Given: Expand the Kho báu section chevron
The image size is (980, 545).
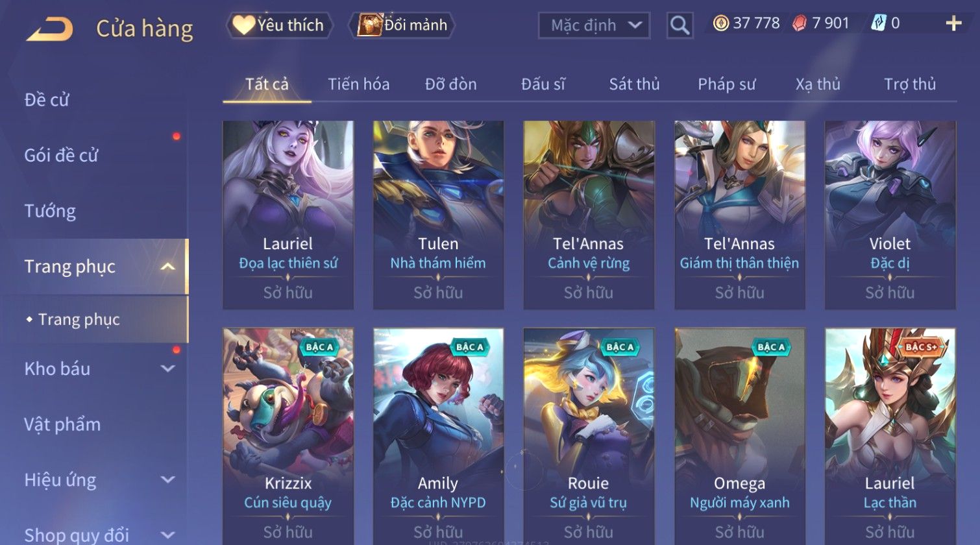Looking at the screenshot, I should (x=167, y=369).
